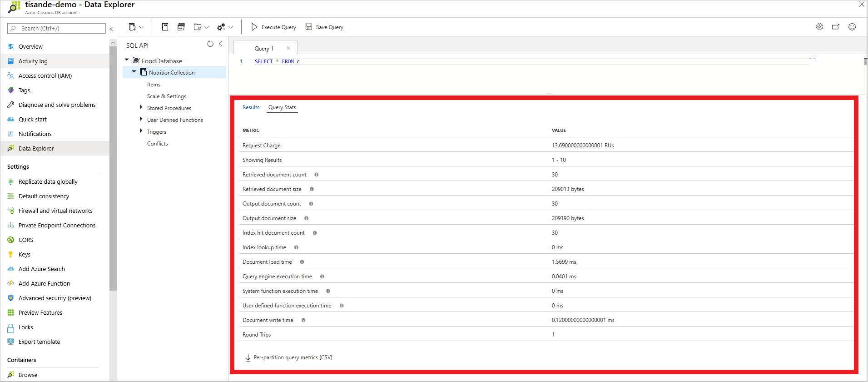The width and height of the screenshot is (868, 382).
Task: Click the New SQL Query icon
Action: point(181,27)
